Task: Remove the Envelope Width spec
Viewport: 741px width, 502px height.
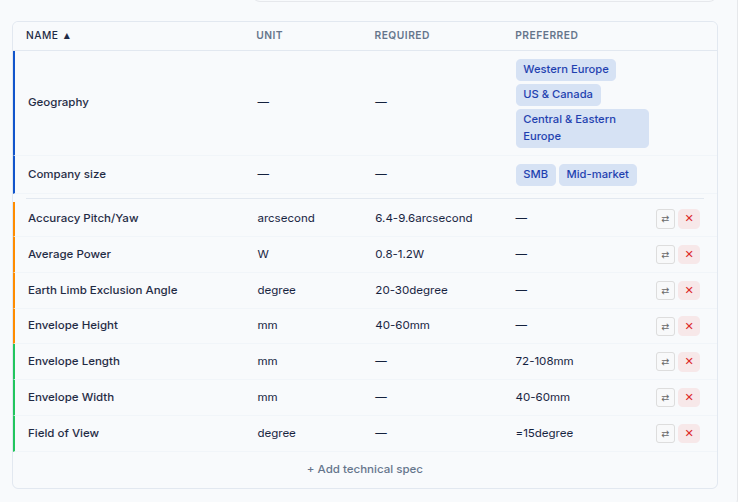Action: 689,398
